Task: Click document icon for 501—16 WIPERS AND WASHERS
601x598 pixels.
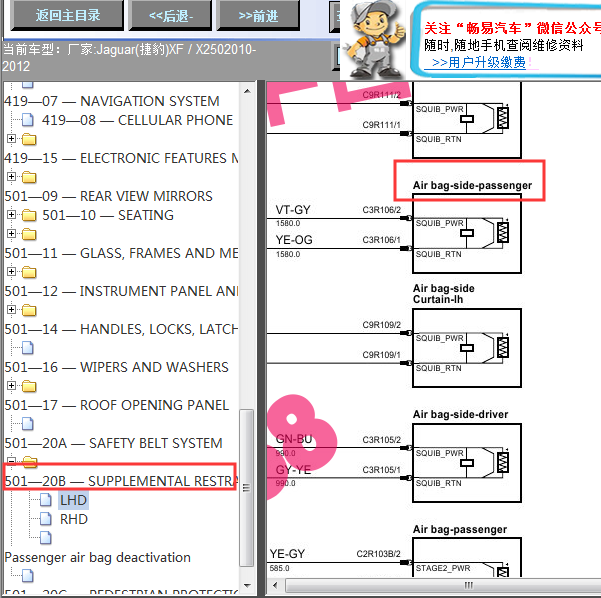Action: pos(28,348)
